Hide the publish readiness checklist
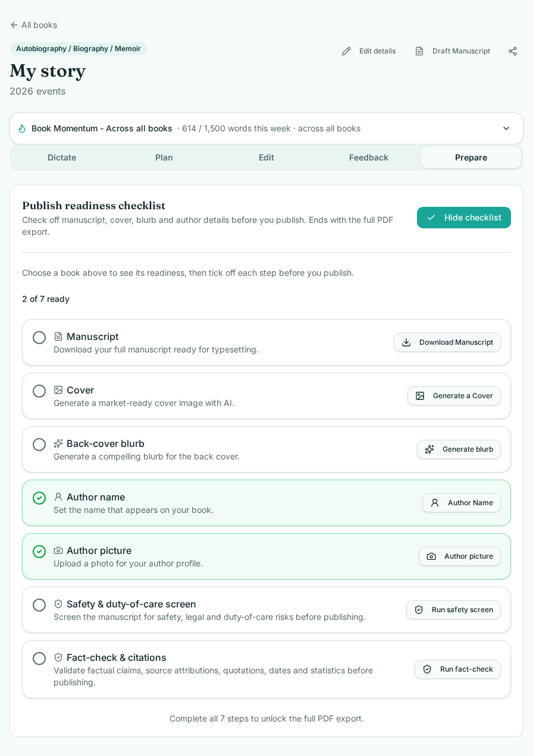 tap(464, 218)
